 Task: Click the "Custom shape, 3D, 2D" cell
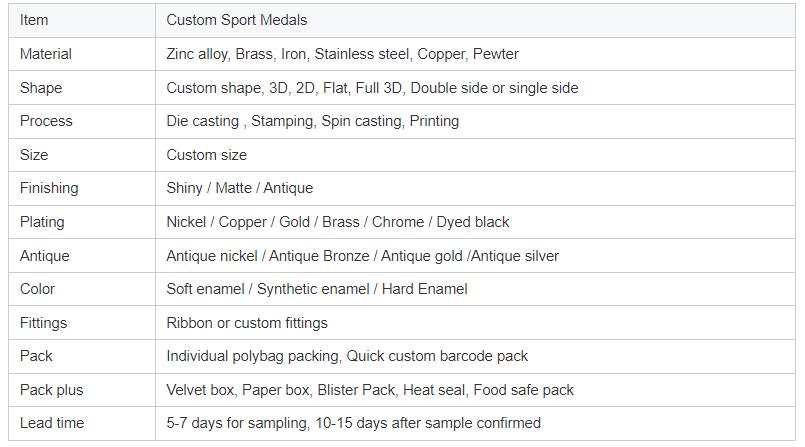point(372,88)
